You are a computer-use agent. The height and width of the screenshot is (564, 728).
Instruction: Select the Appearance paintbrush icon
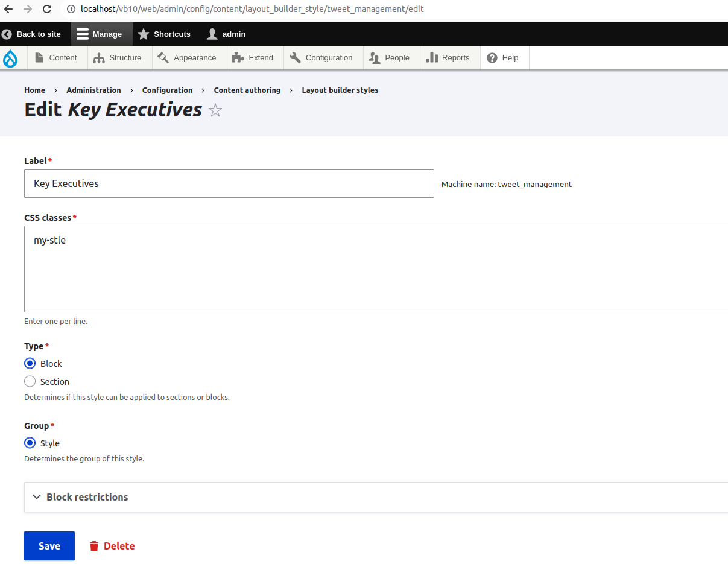point(162,57)
